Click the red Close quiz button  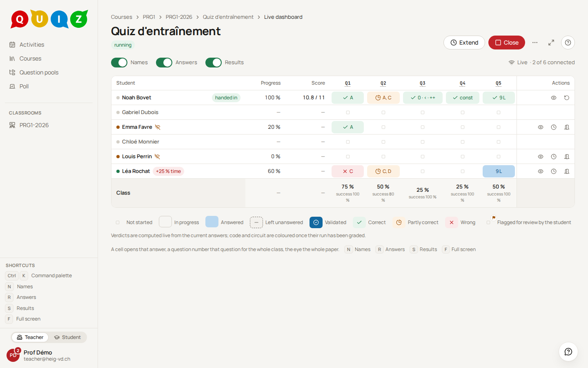[507, 43]
